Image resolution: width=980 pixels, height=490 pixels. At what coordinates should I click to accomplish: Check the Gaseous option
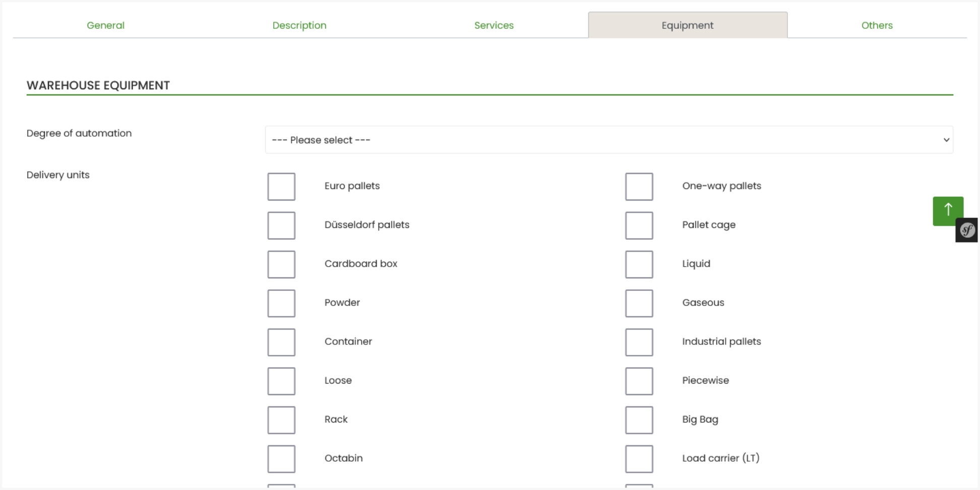point(638,303)
